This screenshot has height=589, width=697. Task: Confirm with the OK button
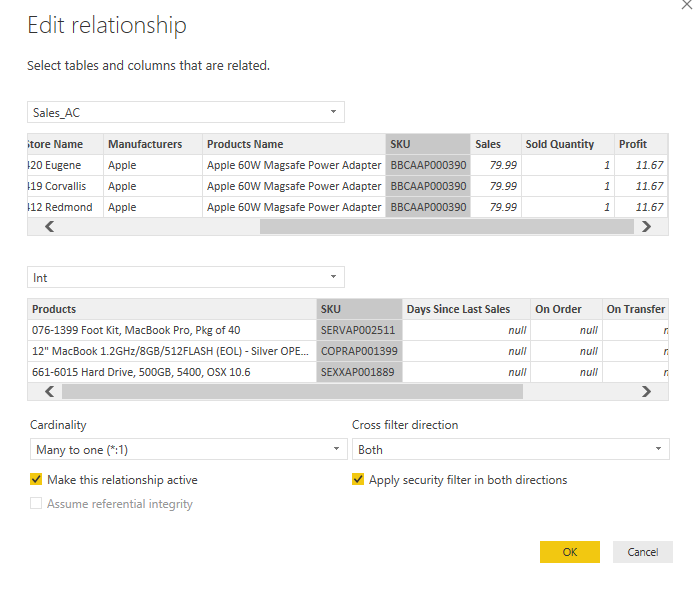tap(570, 552)
